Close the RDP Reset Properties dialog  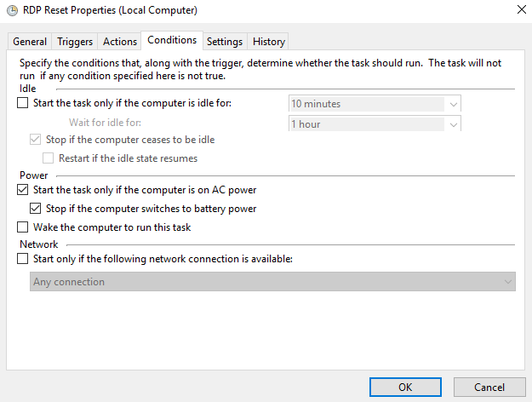tap(520, 10)
